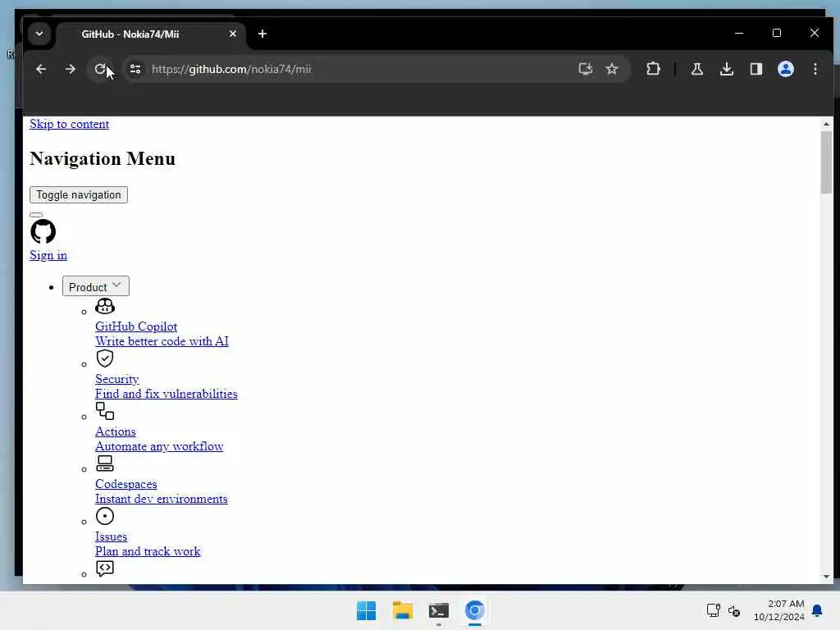Open the GitHub Copilot link
840x630 pixels.
[136, 326]
